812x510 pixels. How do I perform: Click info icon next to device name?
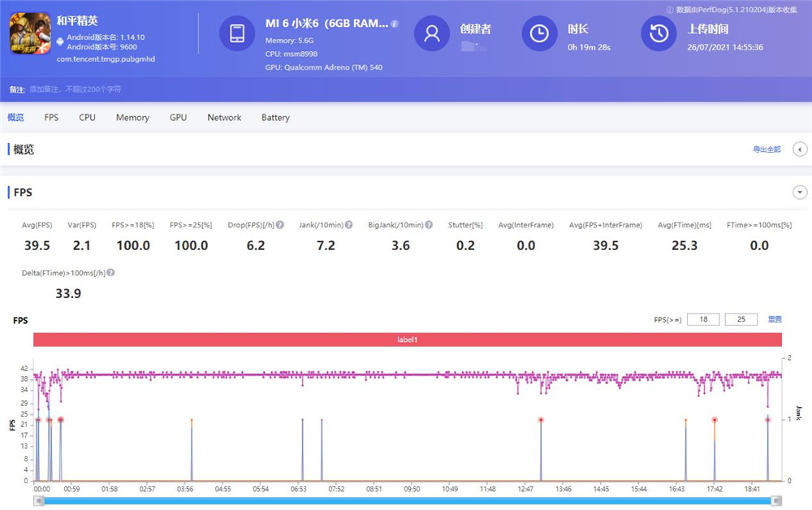395,24
